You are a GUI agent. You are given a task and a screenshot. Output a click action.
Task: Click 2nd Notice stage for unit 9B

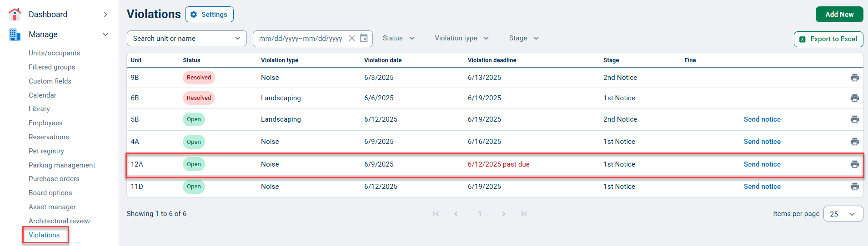point(620,78)
